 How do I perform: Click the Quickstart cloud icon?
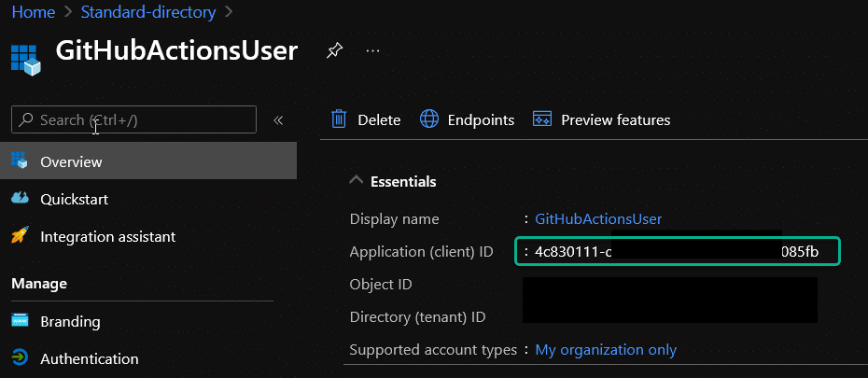tap(20, 198)
